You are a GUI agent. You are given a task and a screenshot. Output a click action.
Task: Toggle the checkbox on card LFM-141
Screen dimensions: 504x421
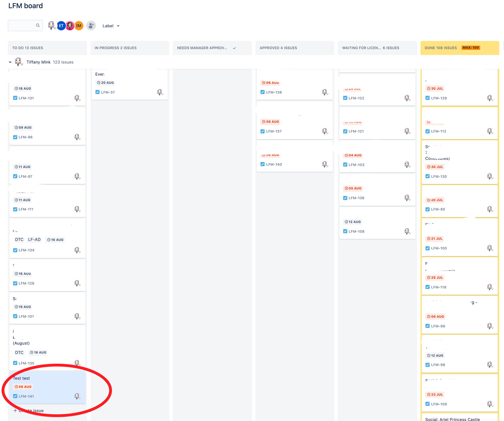[x=15, y=396]
